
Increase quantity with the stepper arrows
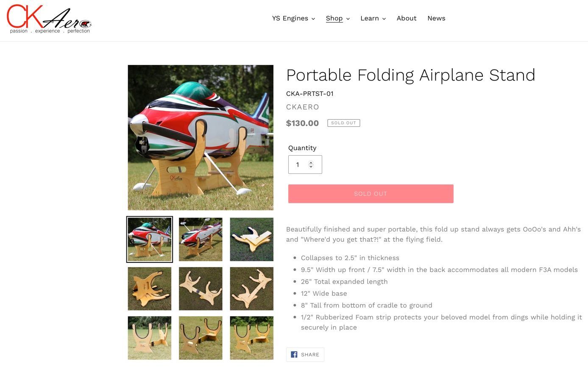pyautogui.click(x=311, y=162)
